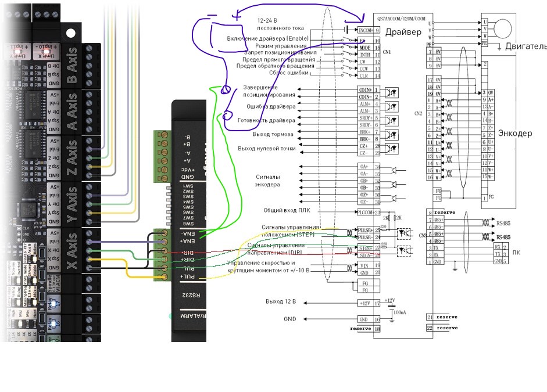Click the "INTH" pin box
Viewport: 547px width, 392px height.
click(x=369, y=55)
